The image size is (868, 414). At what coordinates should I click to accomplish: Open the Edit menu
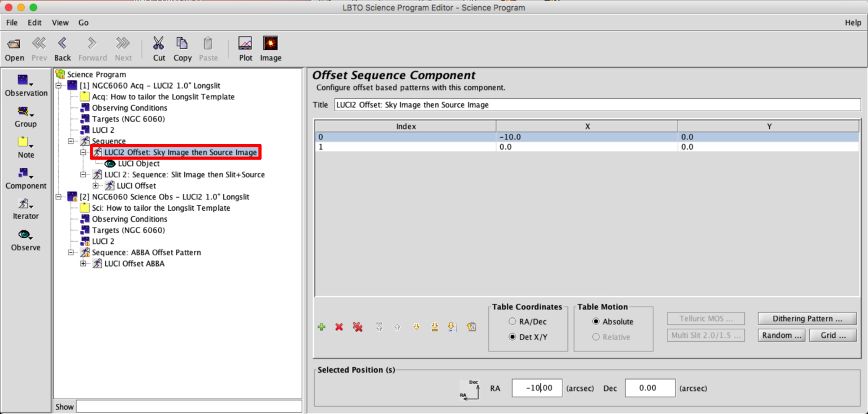pos(35,23)
